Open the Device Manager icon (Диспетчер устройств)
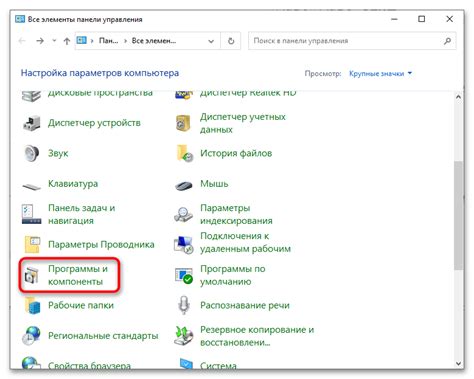 click(x=32, y=123)
